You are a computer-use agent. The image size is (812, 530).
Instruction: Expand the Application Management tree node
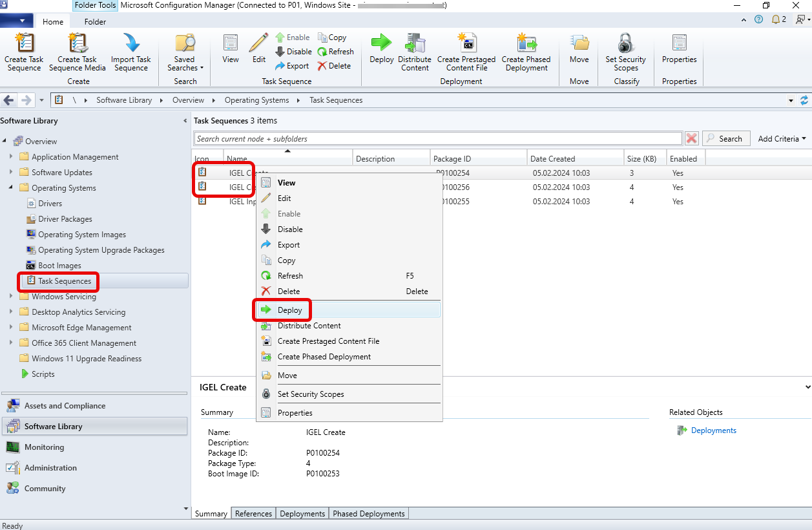tap(11, 157)
